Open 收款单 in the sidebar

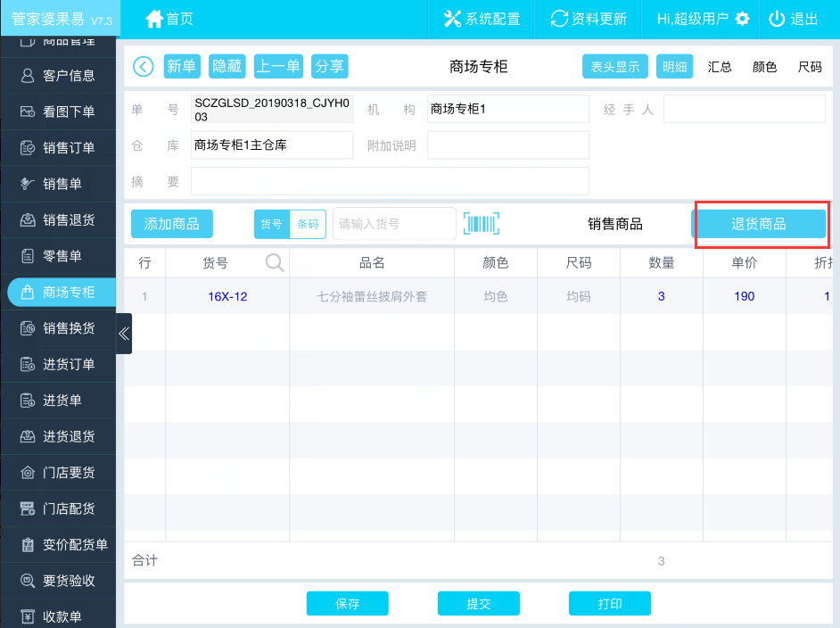click(58, 616)
